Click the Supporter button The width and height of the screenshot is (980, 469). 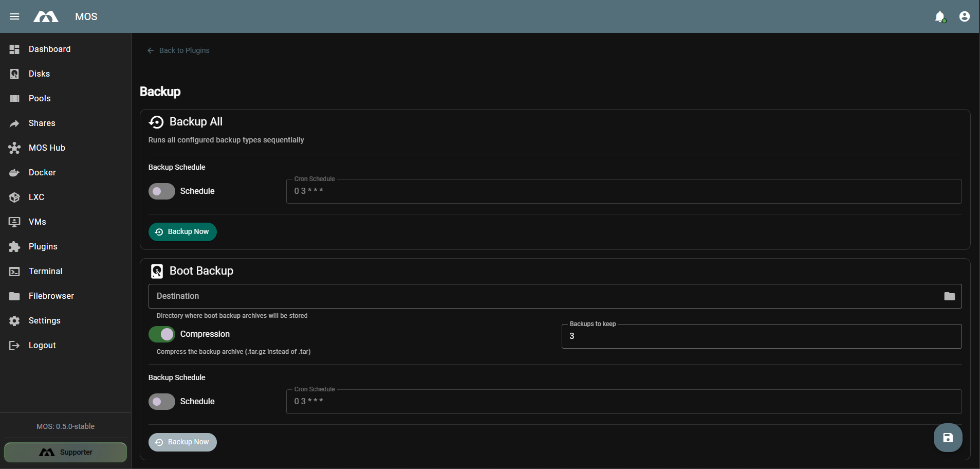coord(65,453)
